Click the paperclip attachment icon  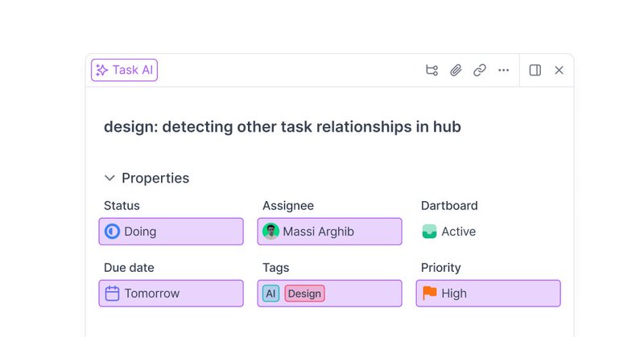tap(456, 70)
